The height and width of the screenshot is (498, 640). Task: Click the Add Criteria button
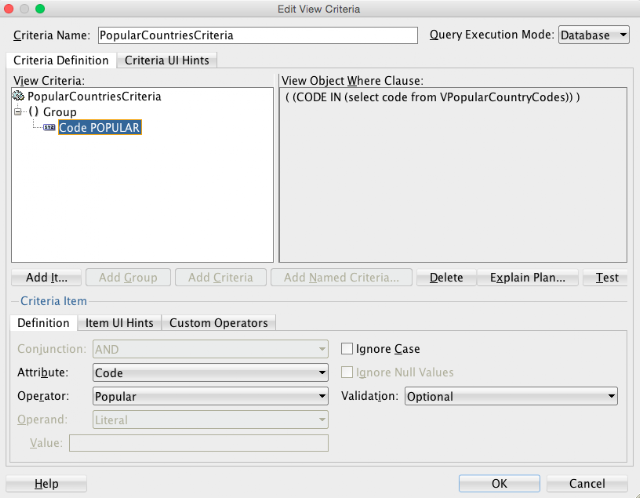point(220,278)
